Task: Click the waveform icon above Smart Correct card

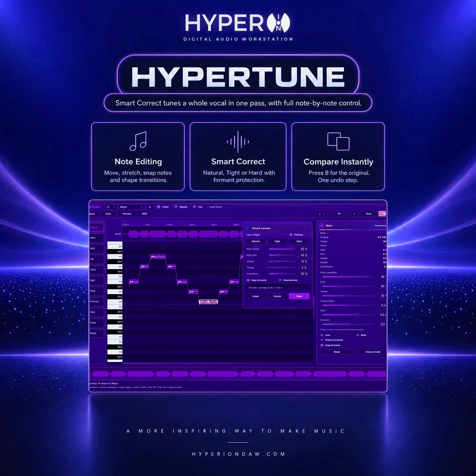Action: [x=238, y=142]
